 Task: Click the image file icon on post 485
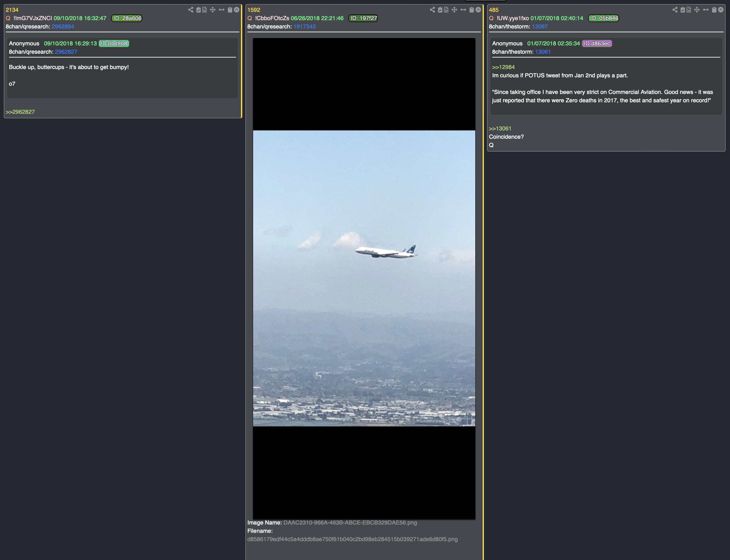click(x=689, y=10)
